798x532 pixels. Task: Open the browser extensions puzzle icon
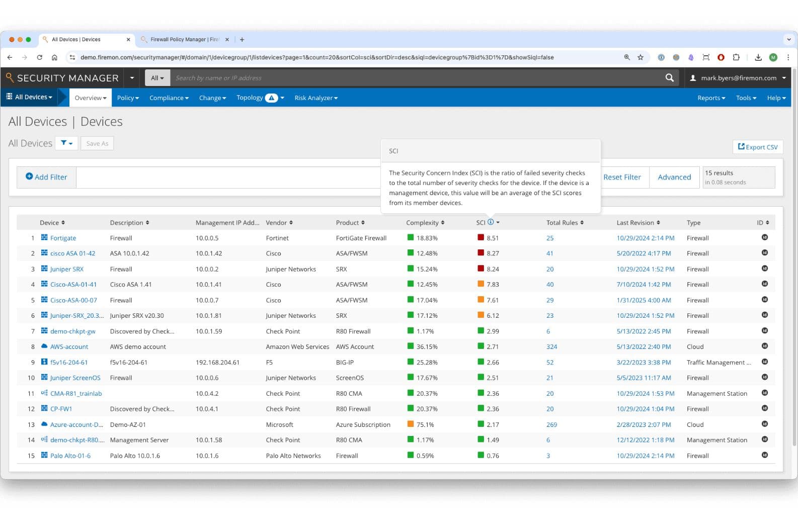coord(736,57)
